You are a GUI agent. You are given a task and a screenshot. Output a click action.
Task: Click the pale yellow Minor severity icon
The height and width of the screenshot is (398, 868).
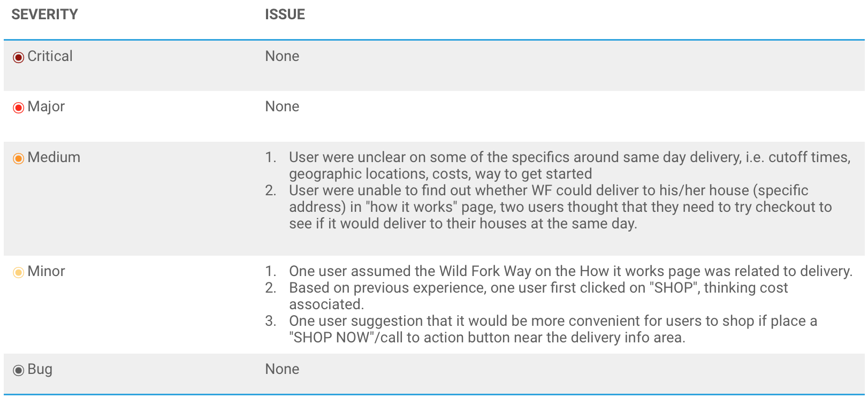pos(19,272)
